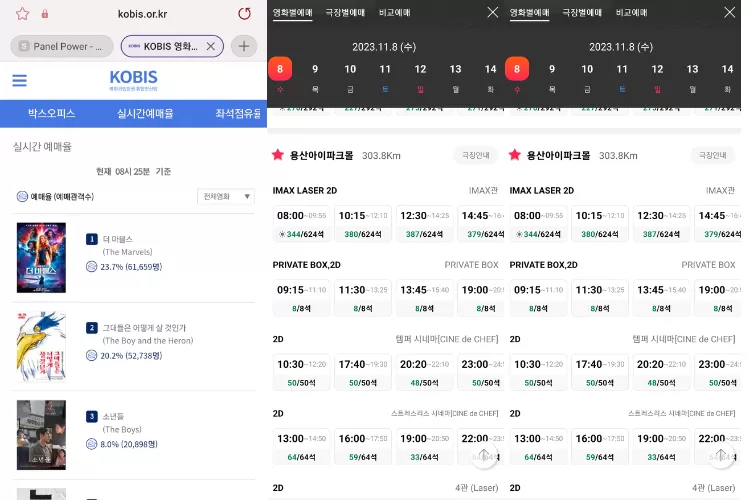Select 비교예매 tab in middle booking panel

(395, 13)
